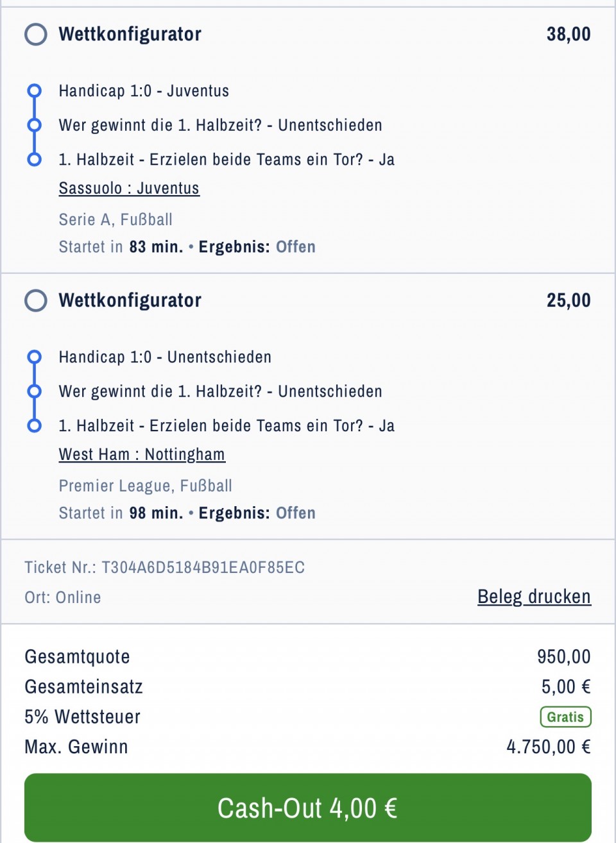The height and width of the screenshot is (843, 616).
Task: Click the status circle beside the 25,00 Wettkonfigurator
Action: tap(36, 300)
